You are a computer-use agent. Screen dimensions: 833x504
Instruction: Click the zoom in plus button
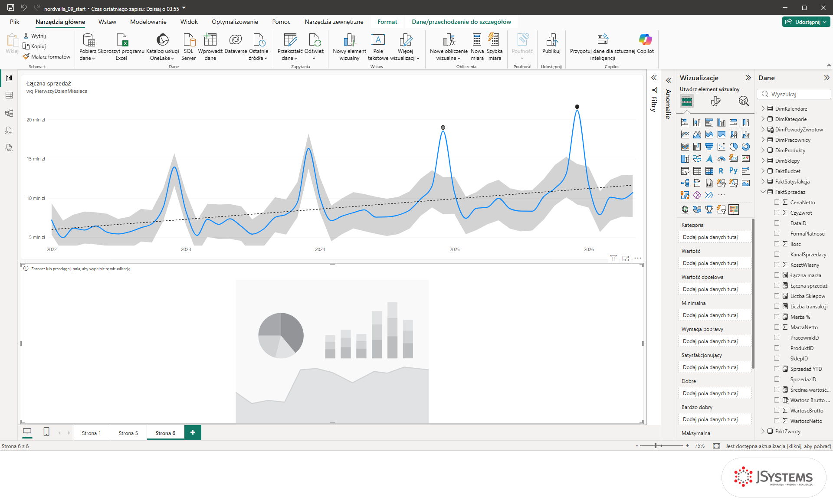coord(687,445)
